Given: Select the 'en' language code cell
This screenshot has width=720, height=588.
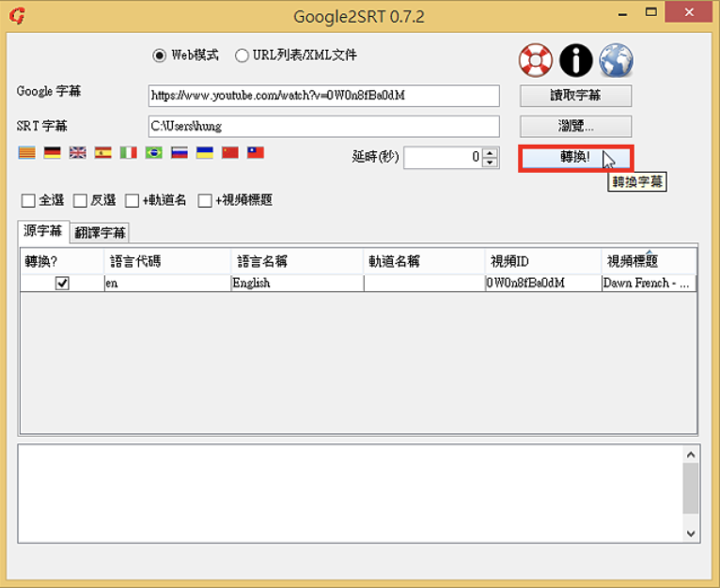Looking at the screenshot, I should tap(167, 284).
